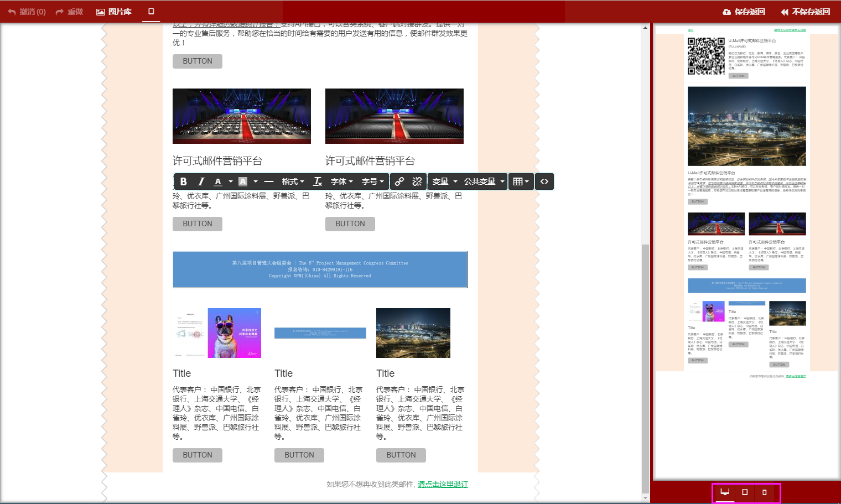Screen dimensions: 841x504
Task: Click the text color A icon
Action: tap(218, 181)
